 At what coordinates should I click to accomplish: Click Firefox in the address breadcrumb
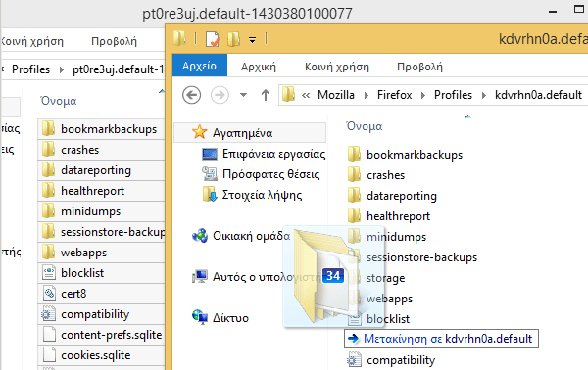click(395, 95)
